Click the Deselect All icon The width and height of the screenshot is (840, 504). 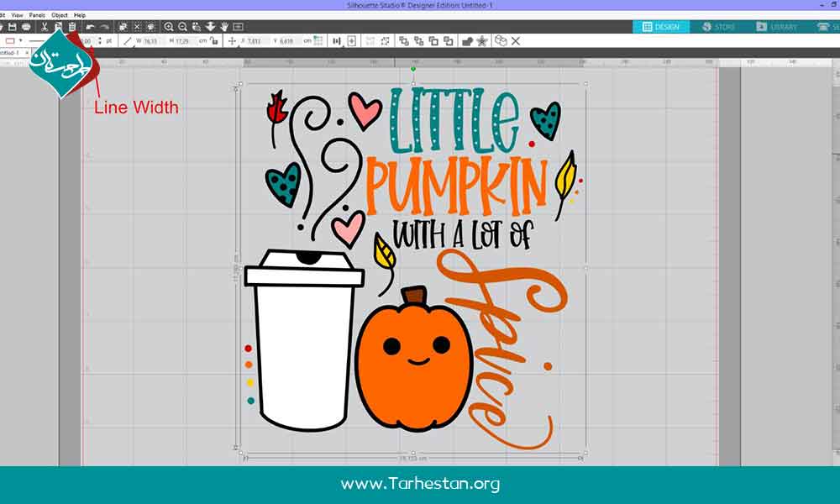(137, 27)
